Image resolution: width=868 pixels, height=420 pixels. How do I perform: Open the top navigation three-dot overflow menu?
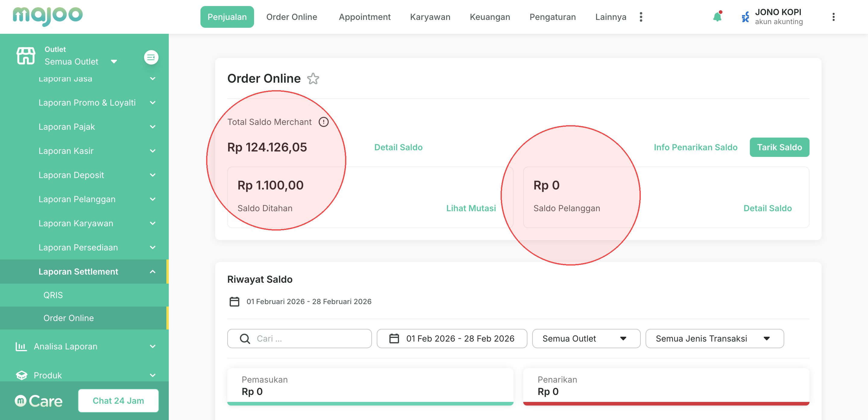pyautogui.click(x=641, y=17)
